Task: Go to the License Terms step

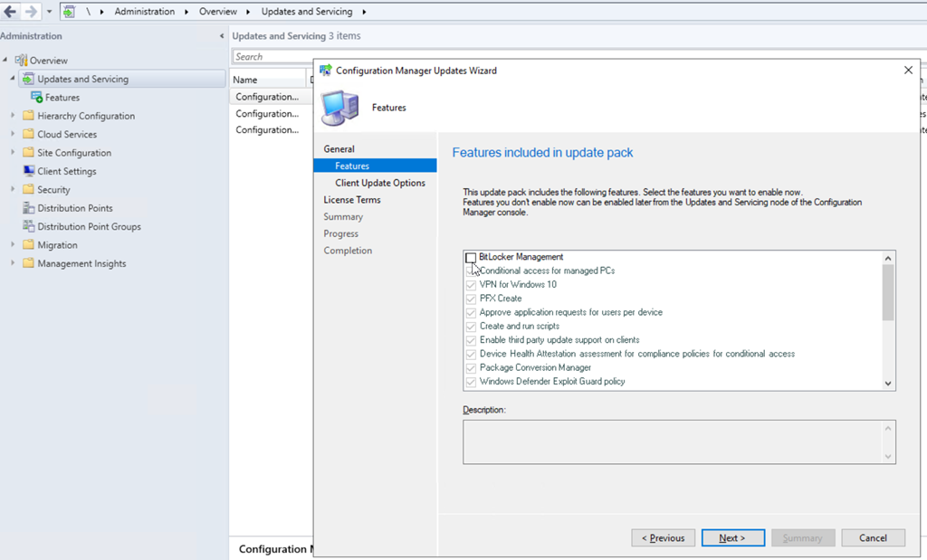Action: [x=352, y=200]
